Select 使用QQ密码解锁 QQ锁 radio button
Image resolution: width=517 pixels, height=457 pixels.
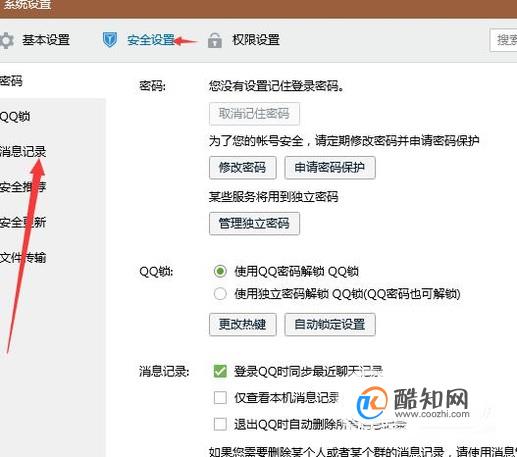click(220, 271)
